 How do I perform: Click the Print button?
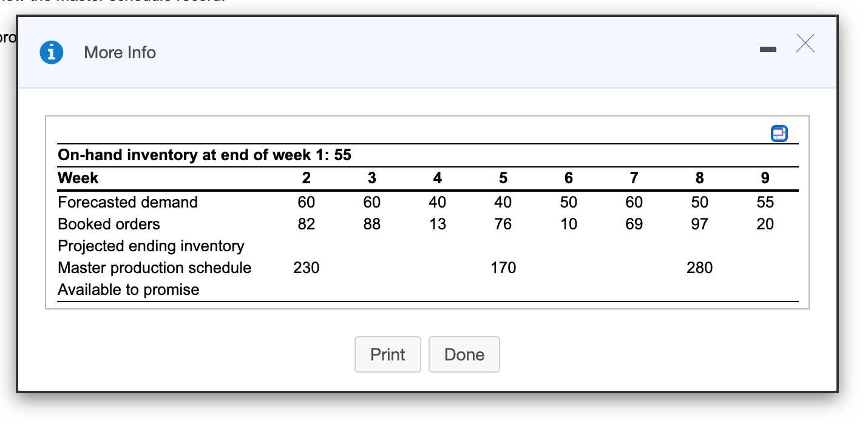click(388, 354)
